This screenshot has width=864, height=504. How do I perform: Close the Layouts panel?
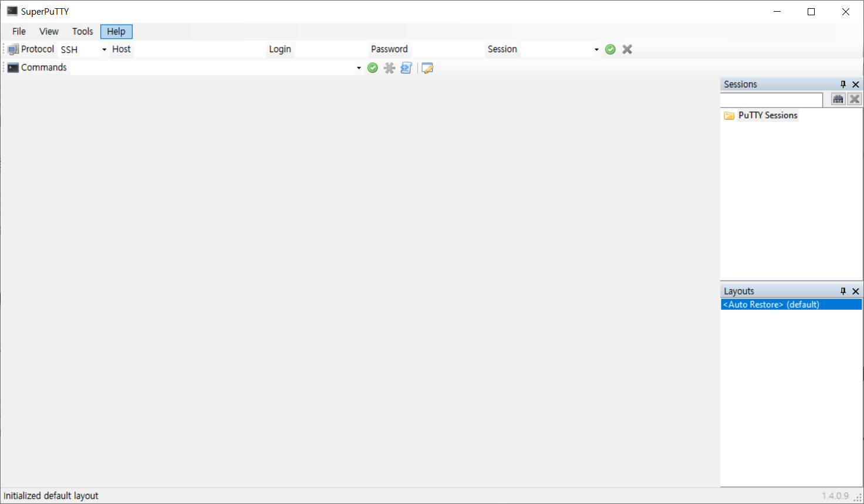[x=856, y=291]
